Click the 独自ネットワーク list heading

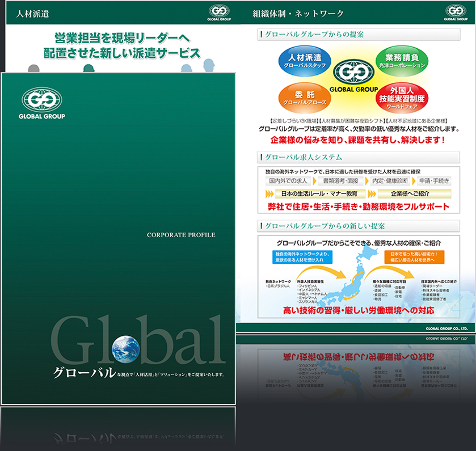click(x=278, y=281)
